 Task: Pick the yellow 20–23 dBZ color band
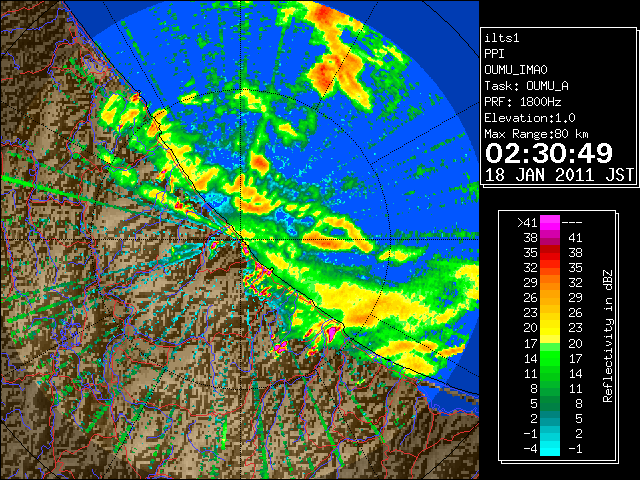click(x=550, y=328)
